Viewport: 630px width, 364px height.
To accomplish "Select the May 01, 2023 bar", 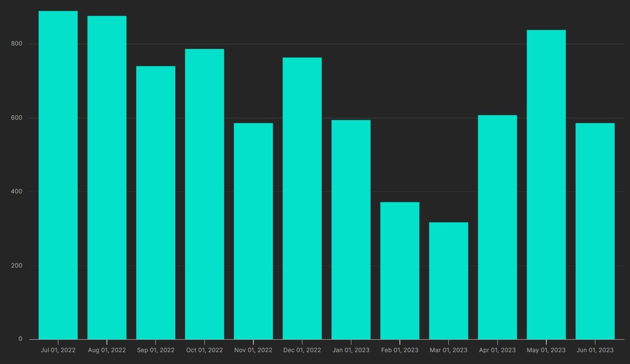I will [546, 184].
